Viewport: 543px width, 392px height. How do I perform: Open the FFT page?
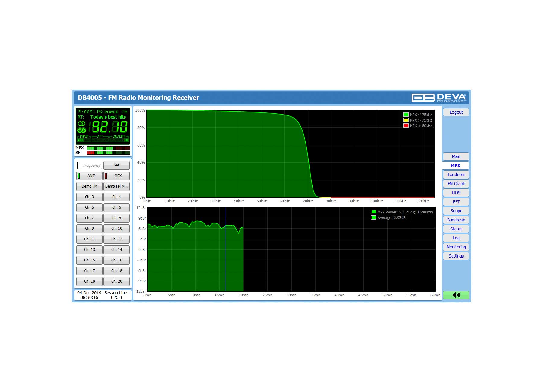click(456, 202)
